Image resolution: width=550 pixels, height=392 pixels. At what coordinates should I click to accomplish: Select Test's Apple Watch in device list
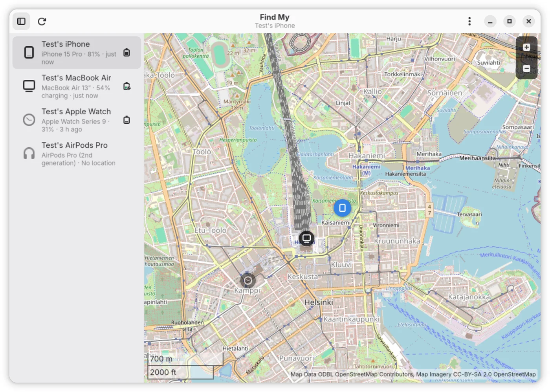(x=77, y=120)
